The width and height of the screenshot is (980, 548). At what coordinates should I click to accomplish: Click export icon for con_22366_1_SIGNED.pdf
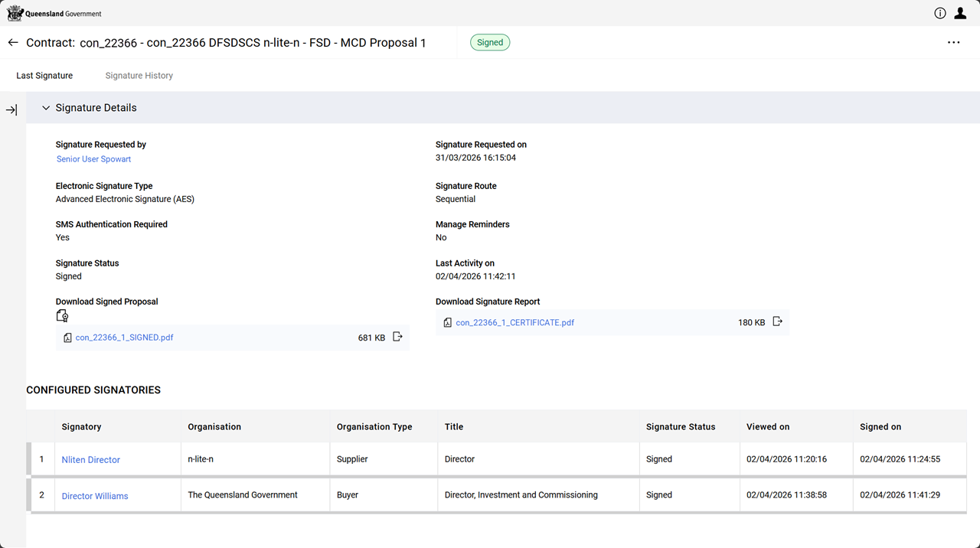pyautogui.click(x=397, y=337)
